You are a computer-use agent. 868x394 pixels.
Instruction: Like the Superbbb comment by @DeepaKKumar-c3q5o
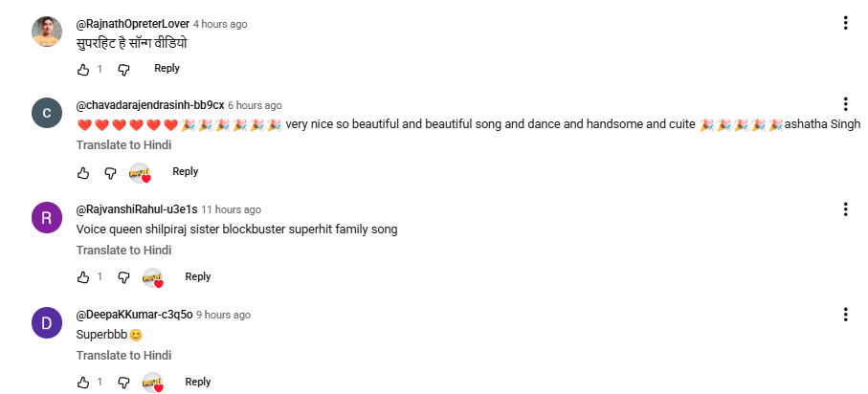coord(83,383)
